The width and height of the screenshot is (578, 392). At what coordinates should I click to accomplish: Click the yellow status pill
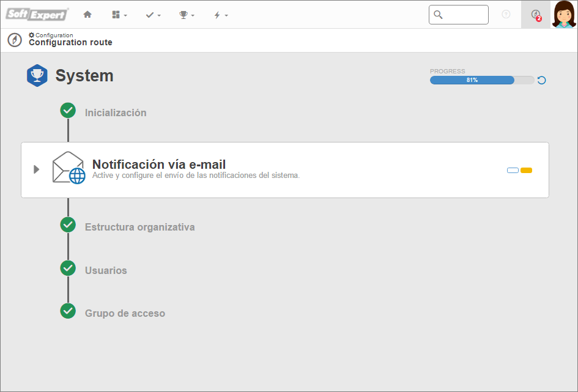pyautogui.click(x=527, y=170)
